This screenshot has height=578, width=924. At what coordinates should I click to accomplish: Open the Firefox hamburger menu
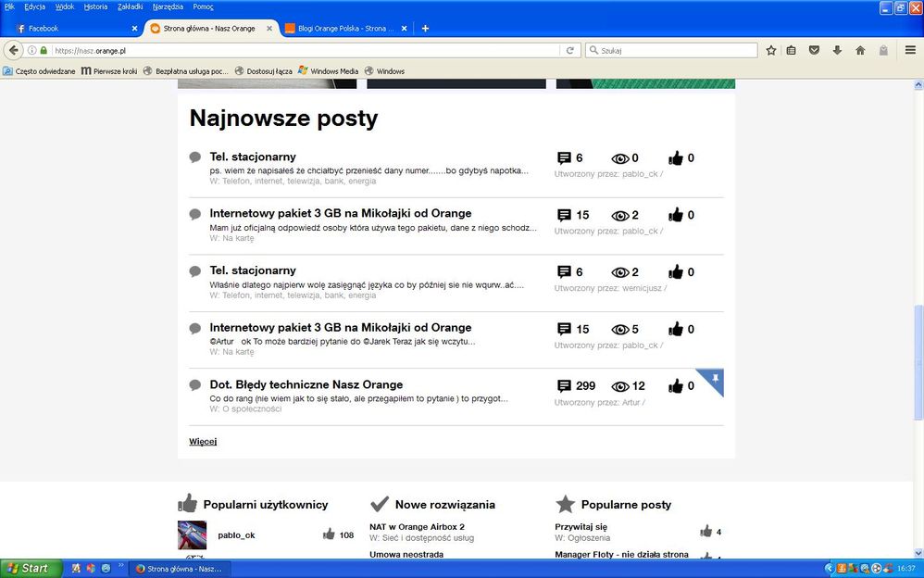point(911,51)
